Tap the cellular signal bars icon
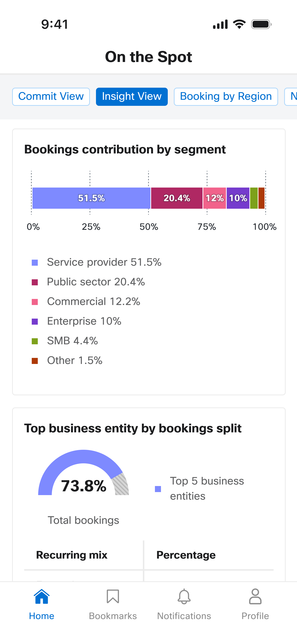Viewport: 297px width, 644px height. point(220,24)
